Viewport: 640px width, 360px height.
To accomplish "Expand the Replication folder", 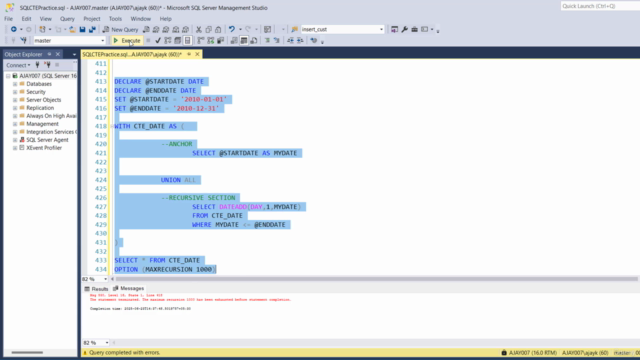I will [x=15, y=108].
